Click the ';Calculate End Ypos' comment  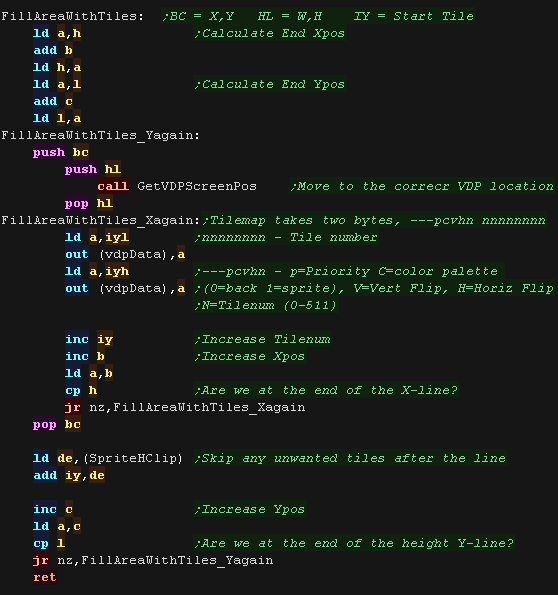[270, 84]
